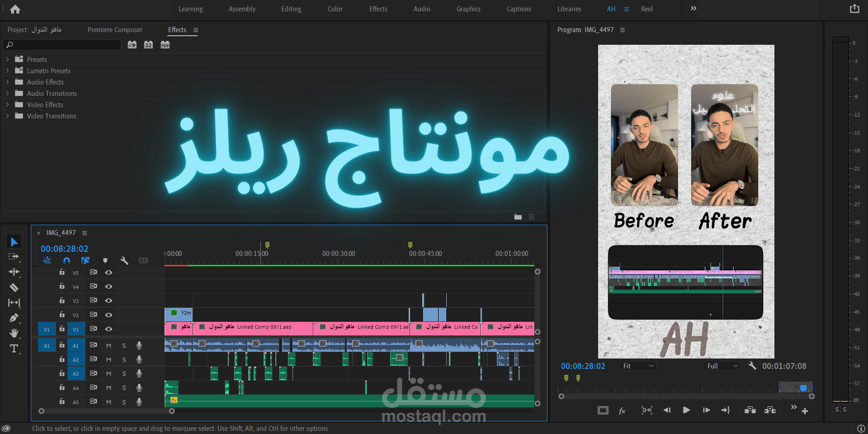Select the Pen tool
Viewport: 868px width, 434px height.
tap(14, 318)
